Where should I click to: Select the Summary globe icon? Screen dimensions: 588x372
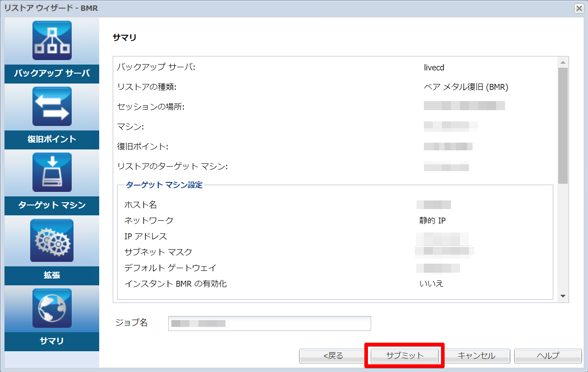pos(52,308)
